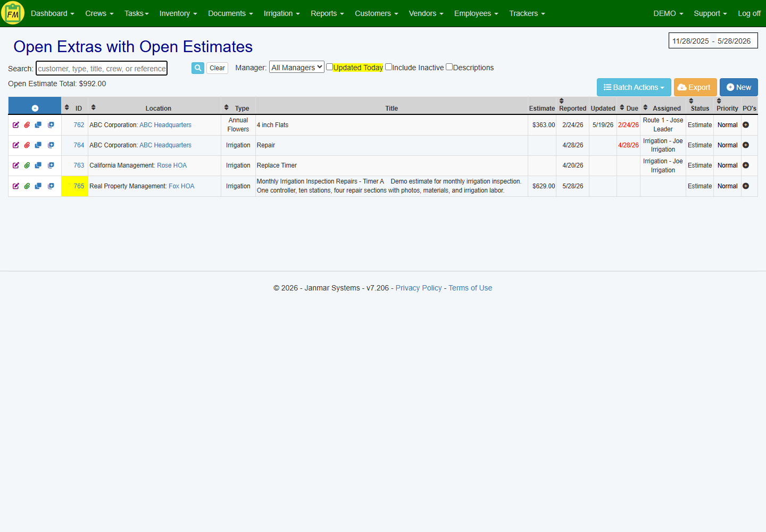766x532 pixels.
Task: Click the copy icon for extra 763
Action: 38,165
